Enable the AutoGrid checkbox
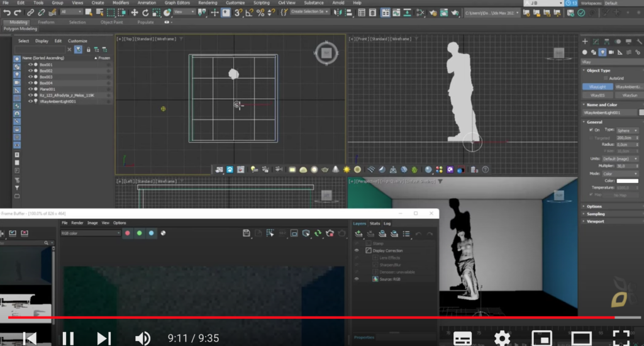 point(606,78)
